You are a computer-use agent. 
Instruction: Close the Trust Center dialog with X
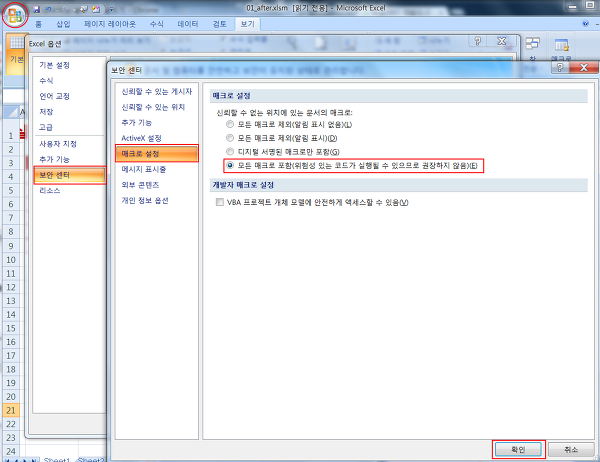[x=584, y=68]
